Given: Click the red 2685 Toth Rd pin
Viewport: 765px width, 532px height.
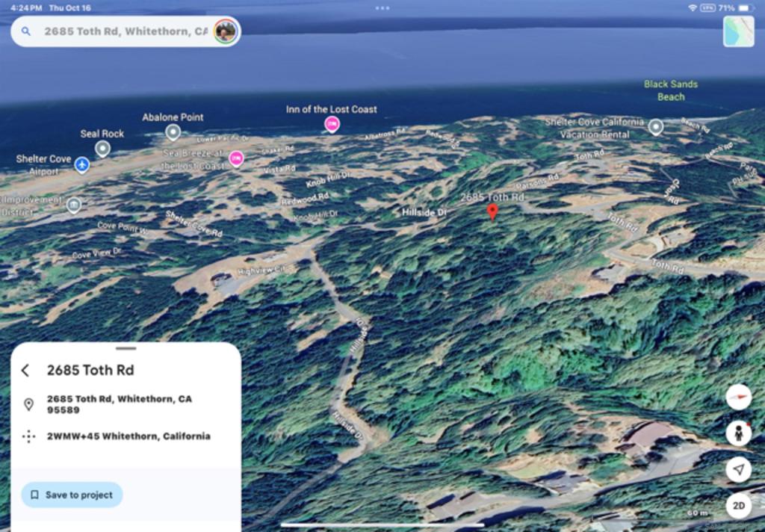Looking at the screenshot, I should pyautogui.click(x=492, y=211).
